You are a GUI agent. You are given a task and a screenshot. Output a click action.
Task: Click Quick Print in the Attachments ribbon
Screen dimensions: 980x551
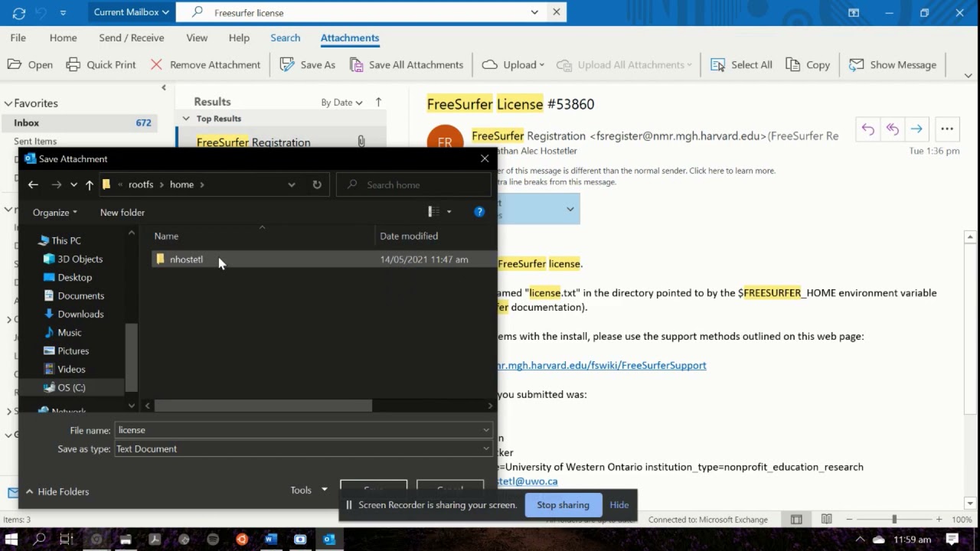tap(101, 65)
